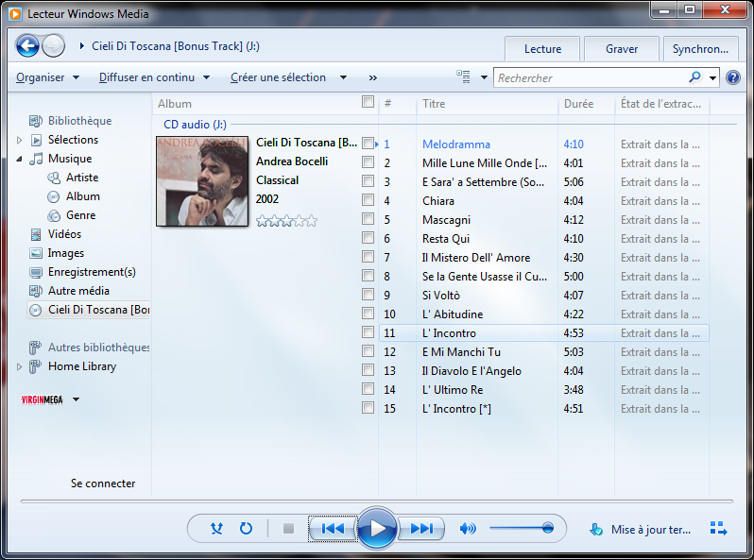Click the VirginMega store logo
Screen dimensions: 754x560
[42, 399]
